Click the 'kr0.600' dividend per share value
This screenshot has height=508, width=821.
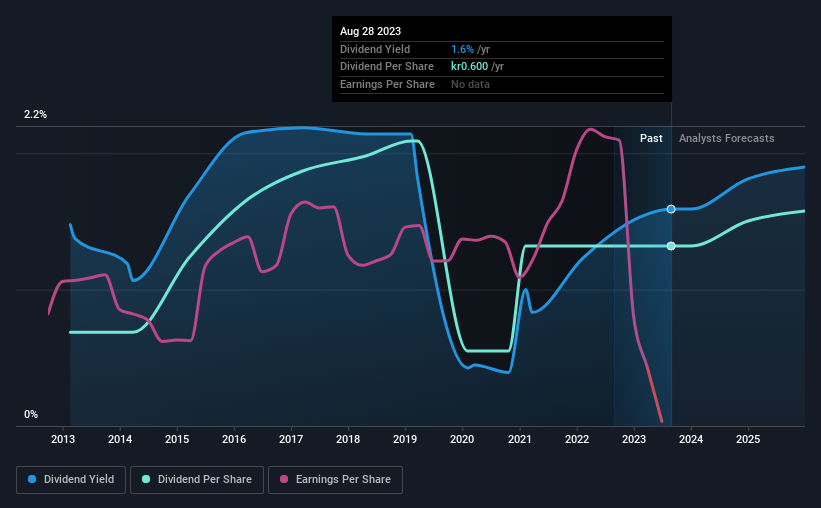(x=470, y=67)
